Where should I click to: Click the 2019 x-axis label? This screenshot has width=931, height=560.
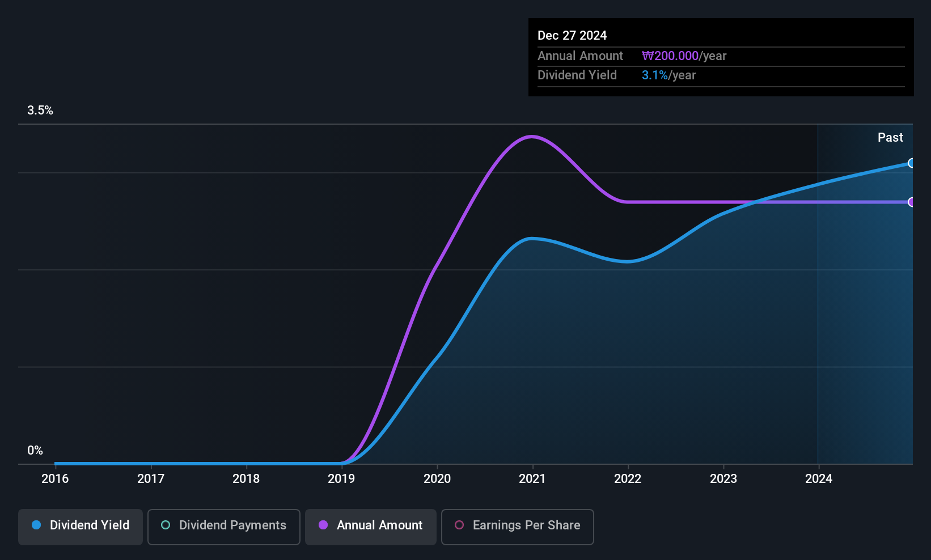tap(341, 479)
